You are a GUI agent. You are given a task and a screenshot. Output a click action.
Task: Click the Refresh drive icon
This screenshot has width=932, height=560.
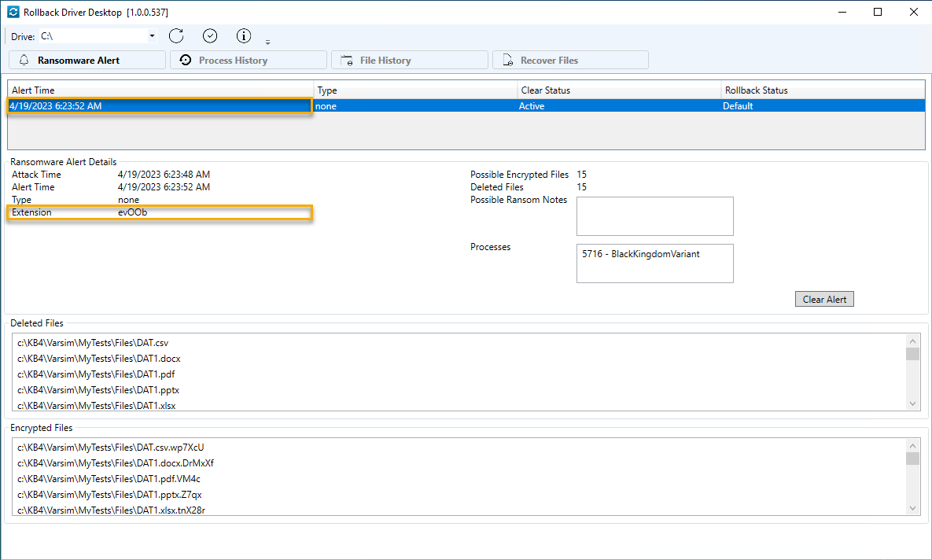176,35
